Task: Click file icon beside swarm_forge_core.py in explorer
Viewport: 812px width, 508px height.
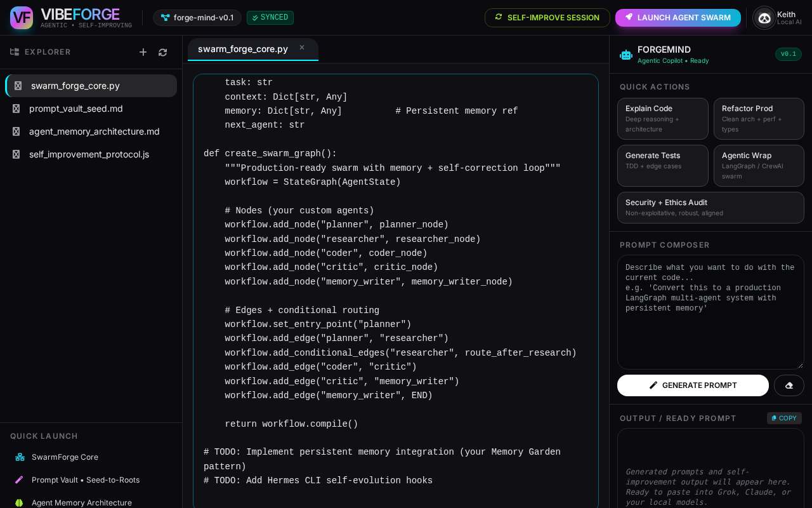Action: [x=18, y=86]
